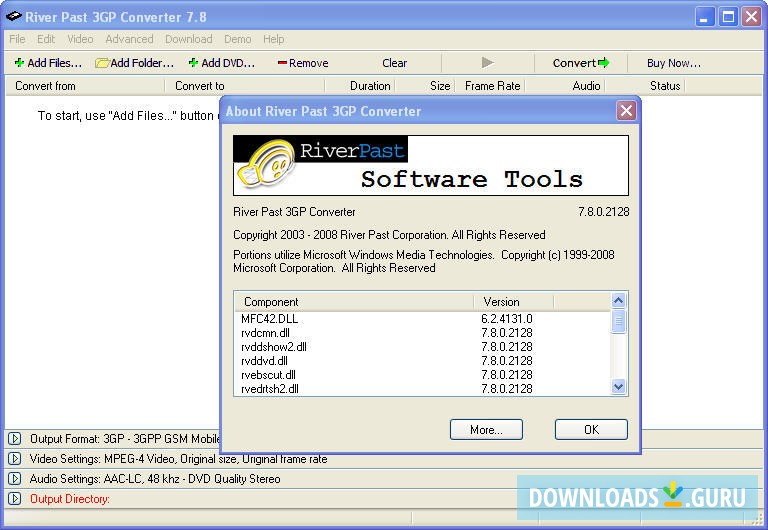Open the Download menu
Screen dimensions: 768x530
tap(189, 39)
